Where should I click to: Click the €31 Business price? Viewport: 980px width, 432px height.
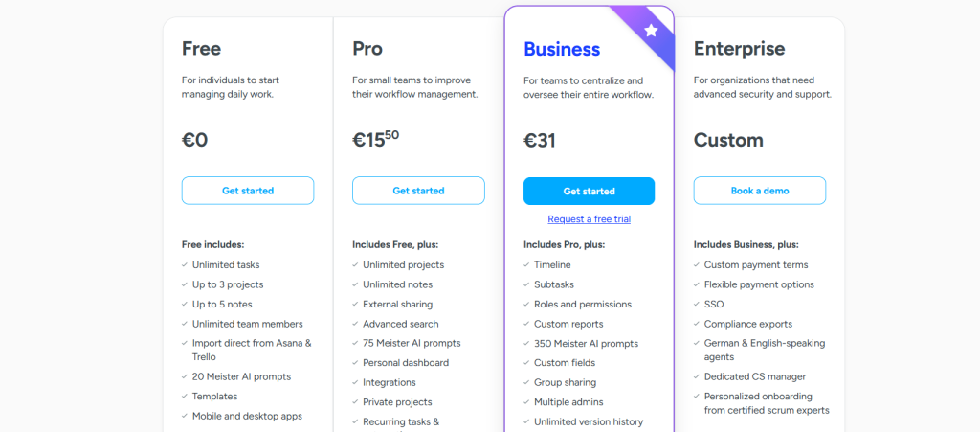pyautogui.click(x=540, y=141)
